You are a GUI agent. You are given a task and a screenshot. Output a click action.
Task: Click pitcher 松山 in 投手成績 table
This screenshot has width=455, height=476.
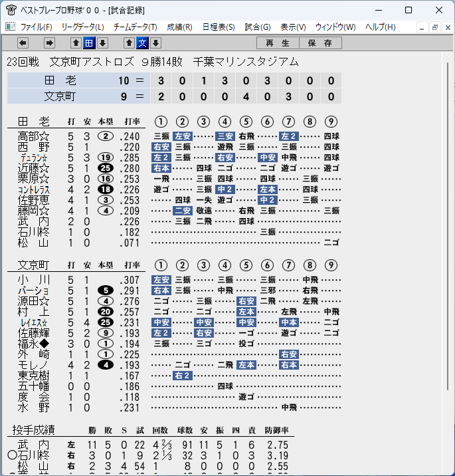[x=33, y=466]
